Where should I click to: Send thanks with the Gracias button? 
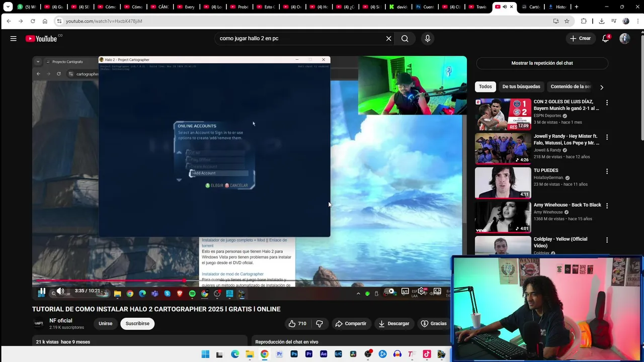pos(434,324)
